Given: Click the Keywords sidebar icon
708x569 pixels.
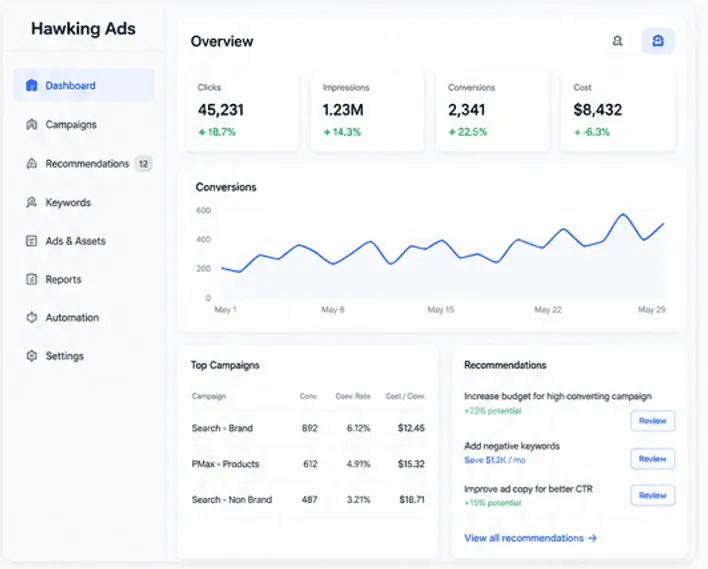Looking at the screenshot, I should (x=32, y=202).
